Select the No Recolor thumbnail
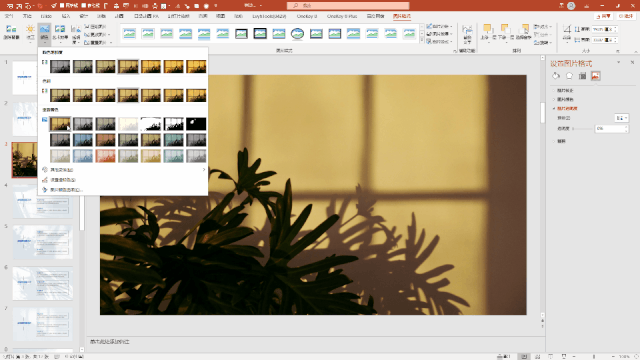 point(60,124)
